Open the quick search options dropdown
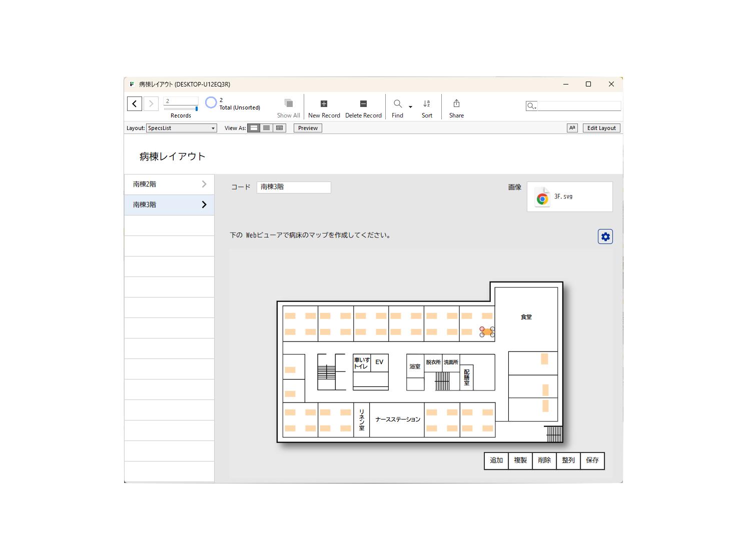Screen dimensions: 747x560 pos(531,106)
